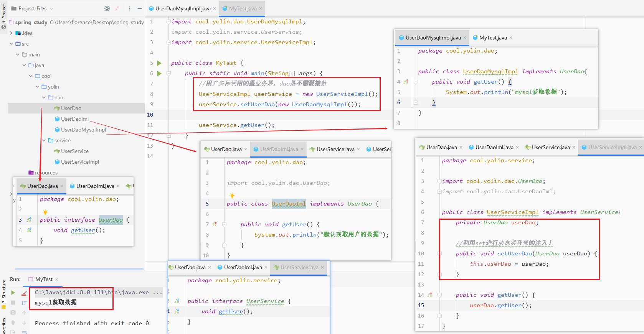
Task: Close the UserDaoMysqlImpl.java tab in the main editor
Action: (x=215, y=8)
